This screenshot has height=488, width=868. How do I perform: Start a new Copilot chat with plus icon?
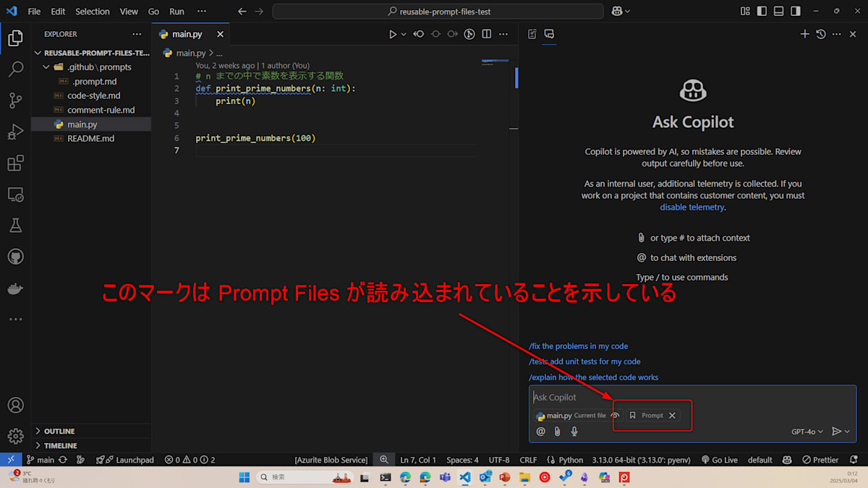click(x=804, y=34)
